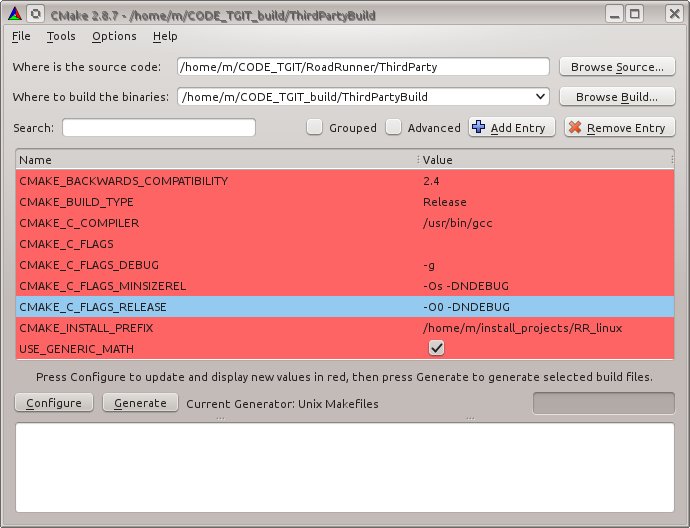Click the CMake logo icon in title bar
Viewport: 690px width, 528px height.
12,14
